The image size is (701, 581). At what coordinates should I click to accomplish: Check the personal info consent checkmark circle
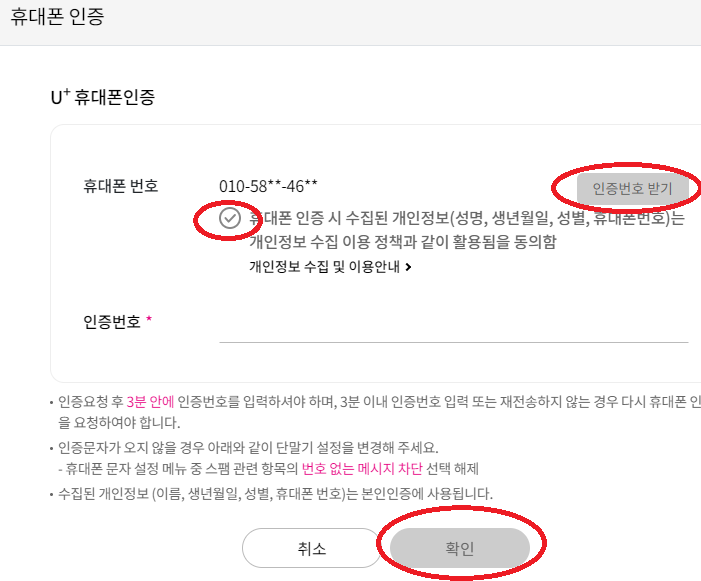230,218
